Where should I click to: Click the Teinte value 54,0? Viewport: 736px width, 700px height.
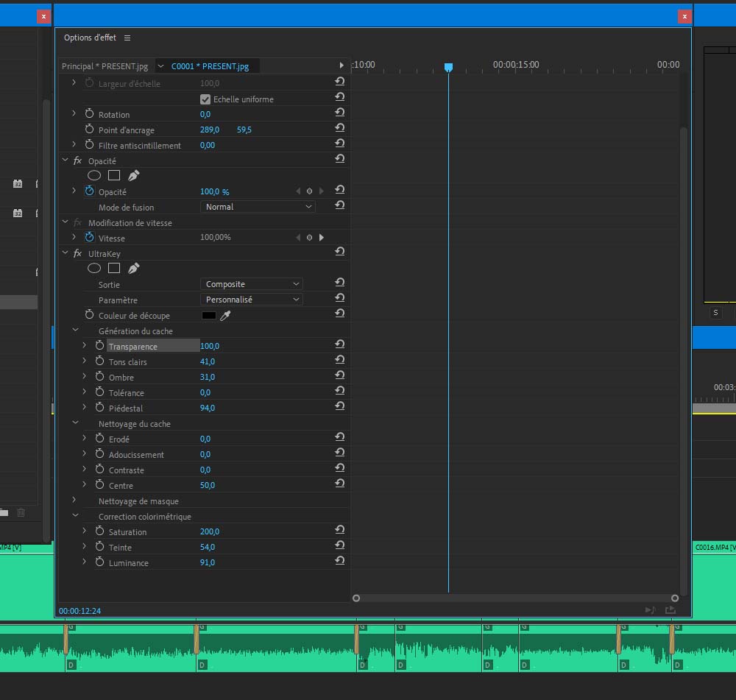[x=208, y=548]
